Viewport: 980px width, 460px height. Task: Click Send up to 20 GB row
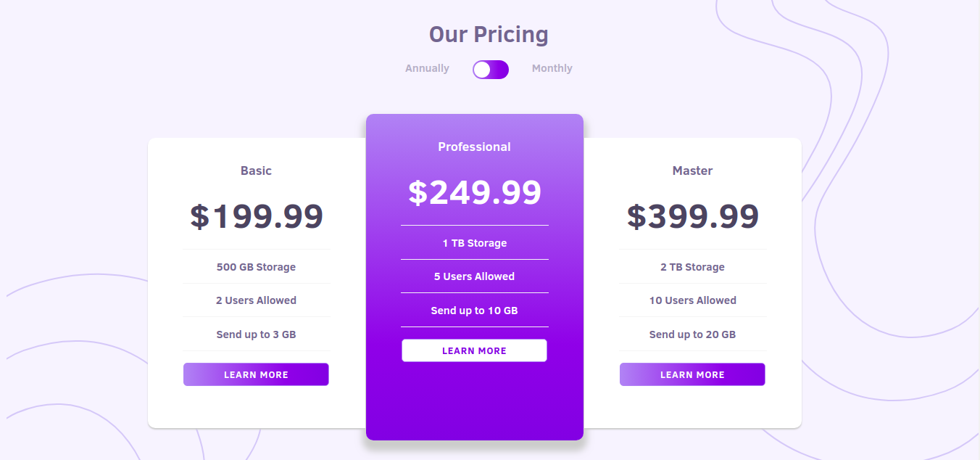tap(693, 334)
